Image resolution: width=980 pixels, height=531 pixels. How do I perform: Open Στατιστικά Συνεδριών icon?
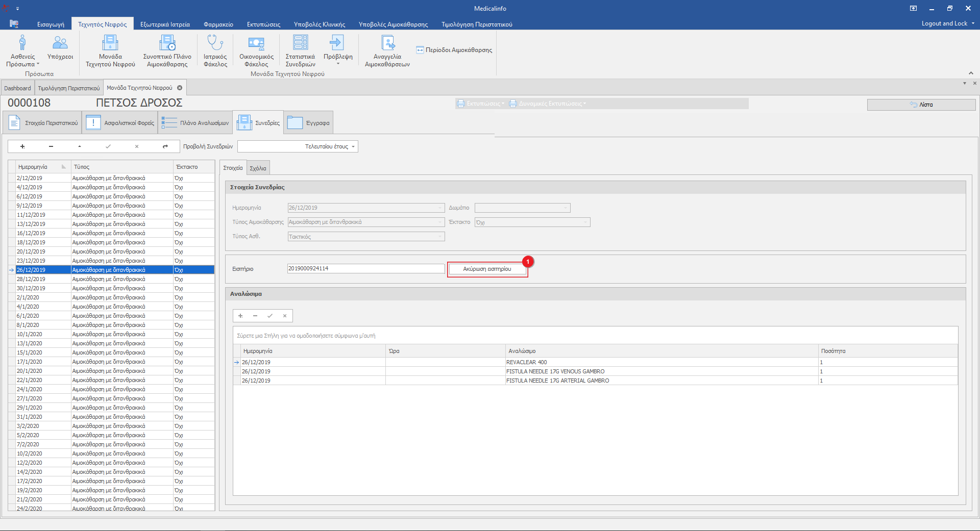(300, 43)
